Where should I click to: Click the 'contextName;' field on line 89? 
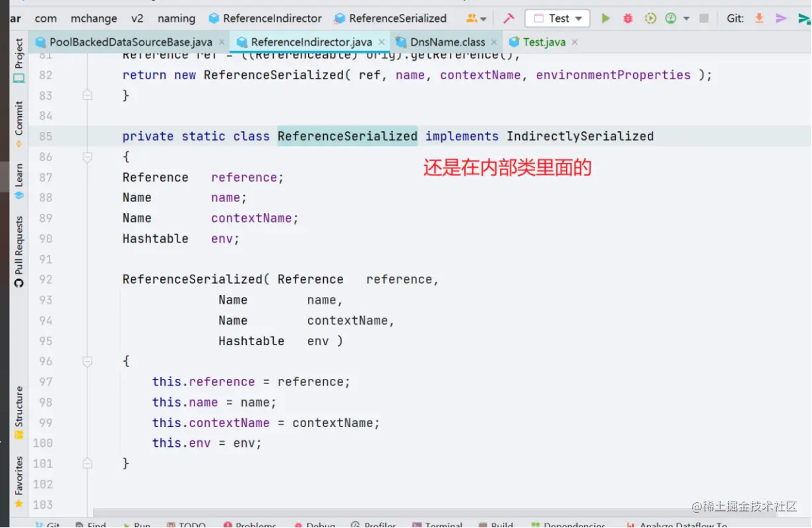pos(255,218)
